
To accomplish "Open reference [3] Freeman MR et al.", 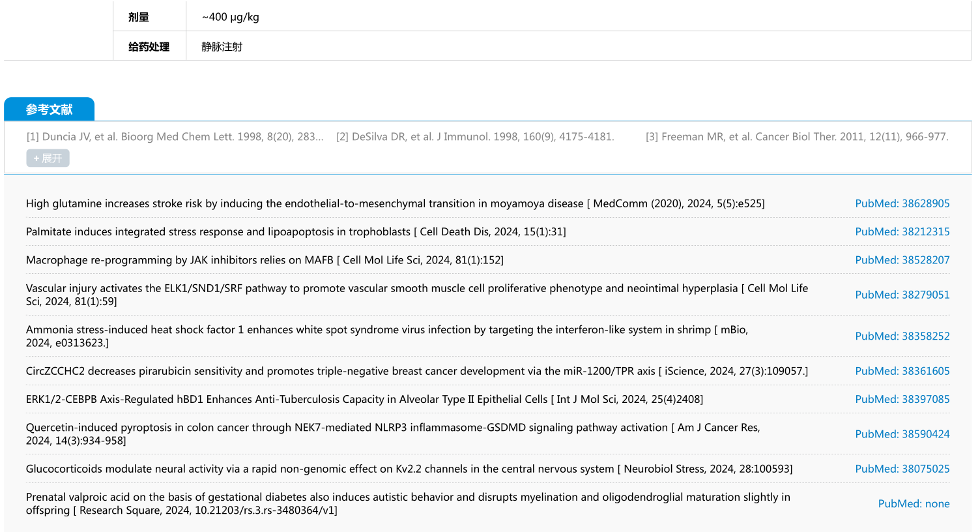I will coord(797,136).
